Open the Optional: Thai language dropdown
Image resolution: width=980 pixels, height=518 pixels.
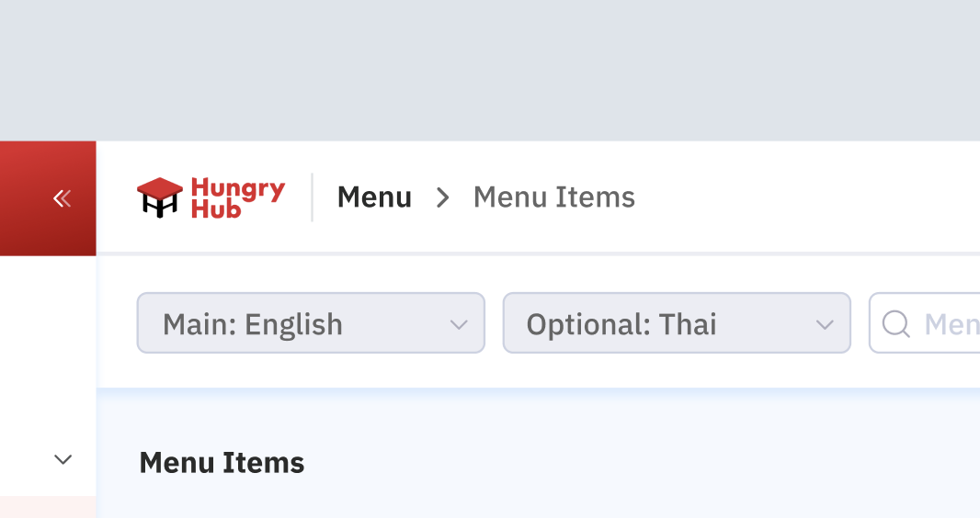pyautogui.click(x=676, y=323)
